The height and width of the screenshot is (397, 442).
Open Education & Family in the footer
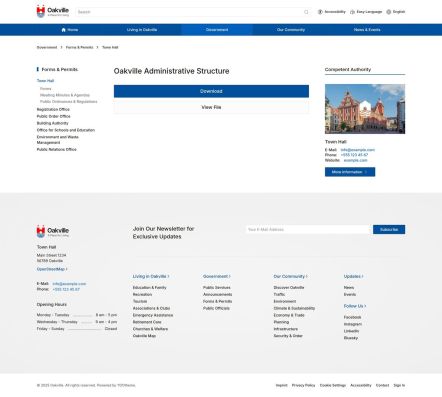click(x=149, y=288)
